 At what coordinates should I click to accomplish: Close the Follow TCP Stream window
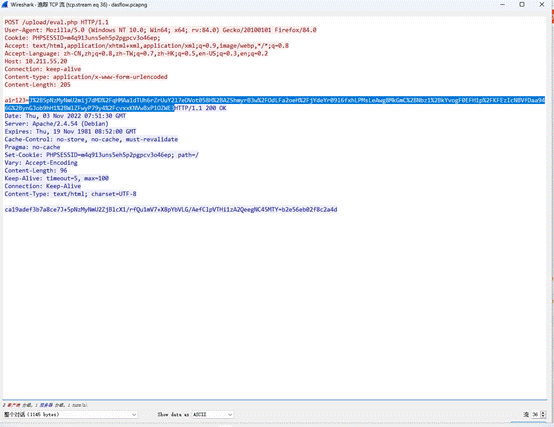(x=542, y=5)
